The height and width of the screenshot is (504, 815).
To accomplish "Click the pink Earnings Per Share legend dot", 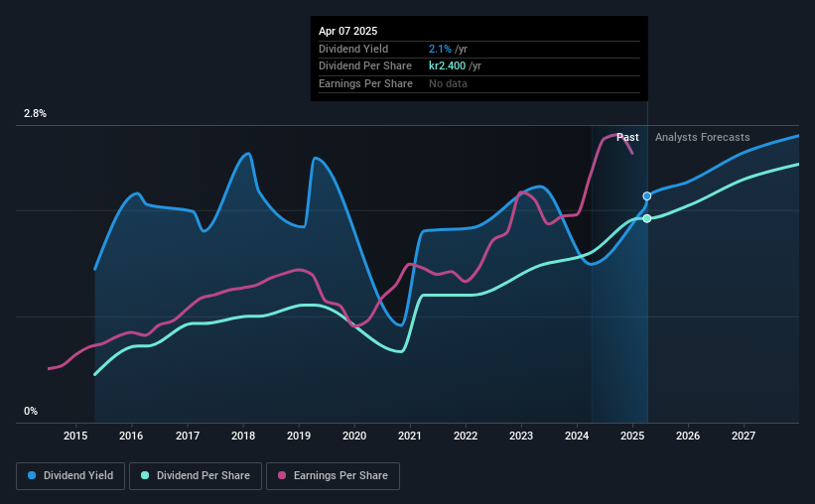I will coord(282,475).
